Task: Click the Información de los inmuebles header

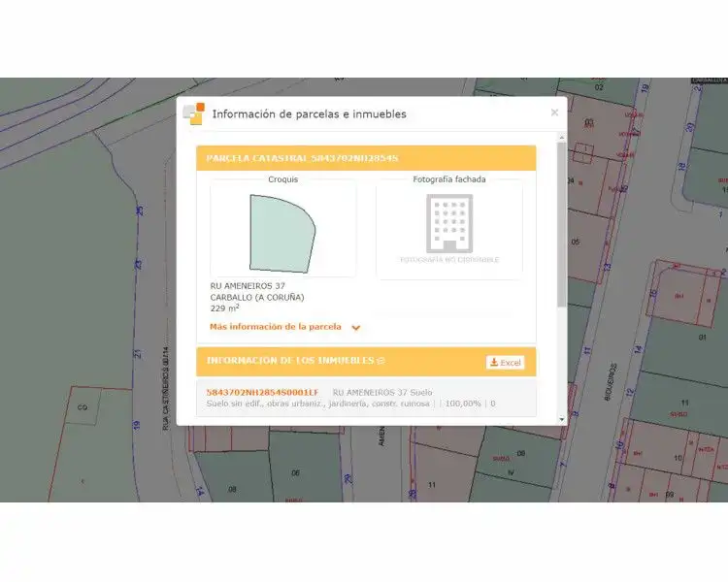Action: click(366, 361)
